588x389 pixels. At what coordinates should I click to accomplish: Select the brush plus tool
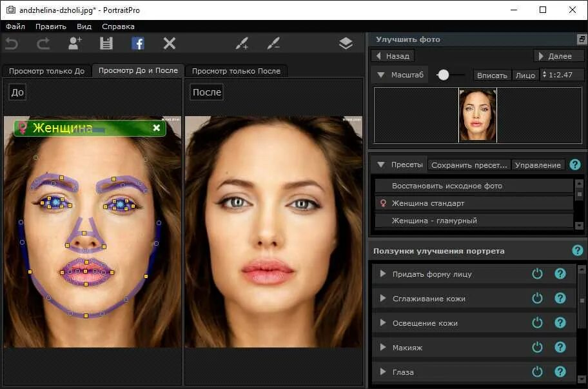(x=242, y=43)
